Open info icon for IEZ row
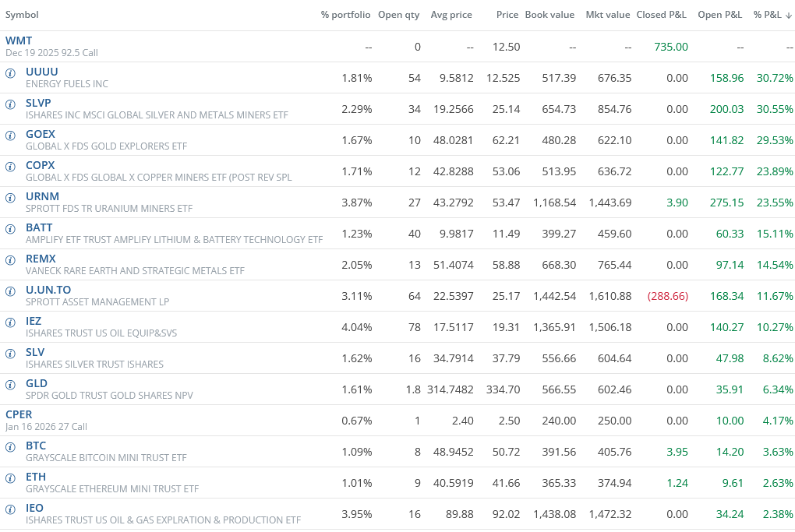Screen dimensions: 795x532 point(10,322)
